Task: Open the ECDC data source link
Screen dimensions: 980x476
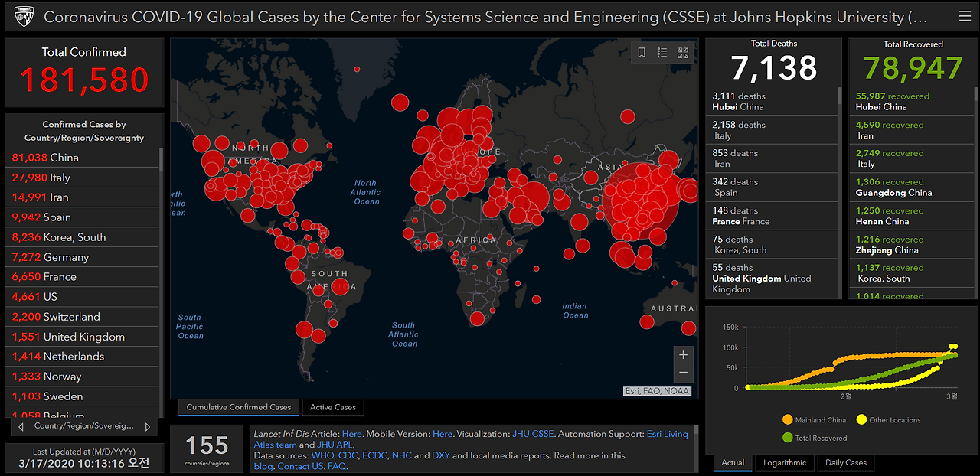Action: (374, 455)
